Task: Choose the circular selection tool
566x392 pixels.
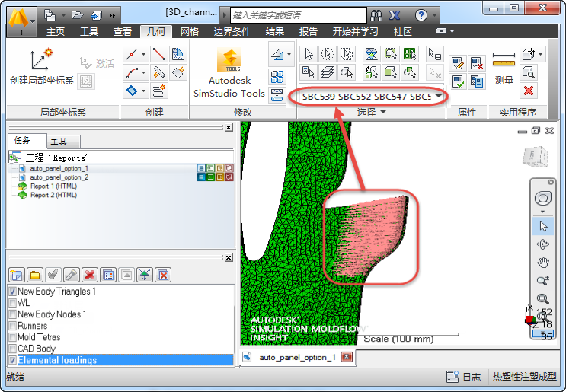Action: point(327,54)
